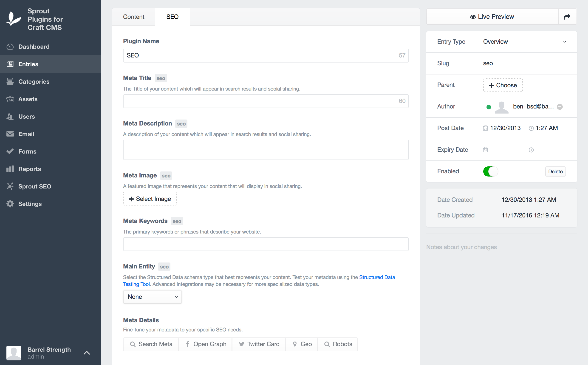Click the Geo meta details icon
Viewport: 588px width, 365px height.
click(x=301, y=344)
